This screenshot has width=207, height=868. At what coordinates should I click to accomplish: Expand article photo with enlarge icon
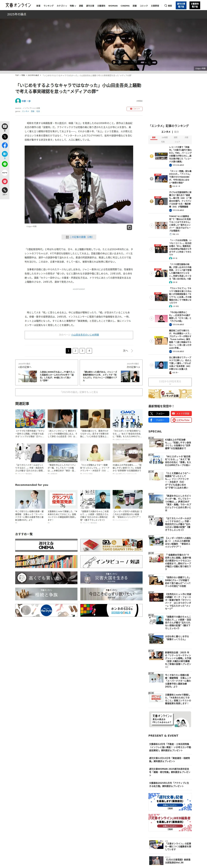tap(129, 227)
